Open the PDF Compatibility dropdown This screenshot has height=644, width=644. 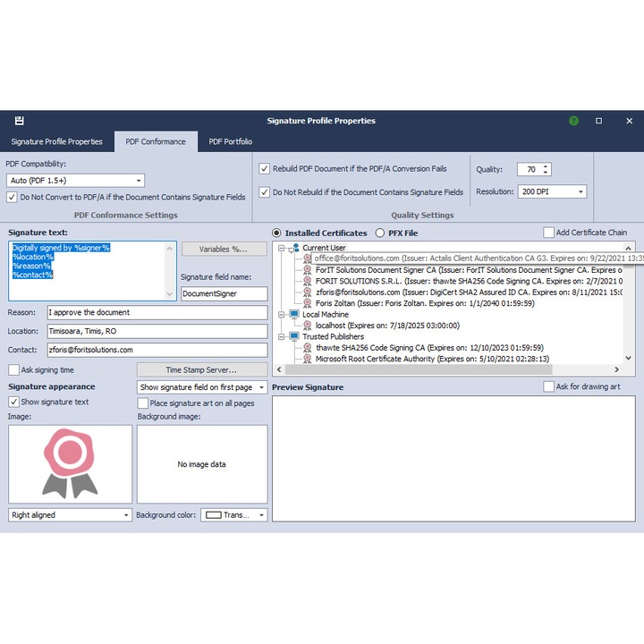(75, 181)
